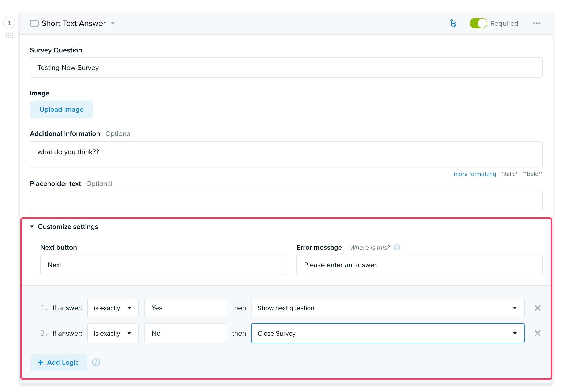Image resolution: width=563 pixels, height=392 pixels.
Task: Click the Add Logic button
Action: click(58, 362)
